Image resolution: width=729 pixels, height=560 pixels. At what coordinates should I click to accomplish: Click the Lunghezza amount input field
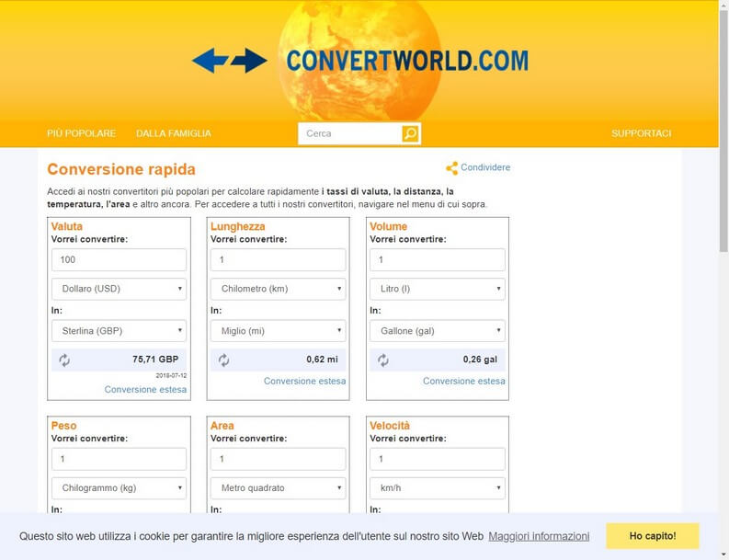click(x=278, y=259)
